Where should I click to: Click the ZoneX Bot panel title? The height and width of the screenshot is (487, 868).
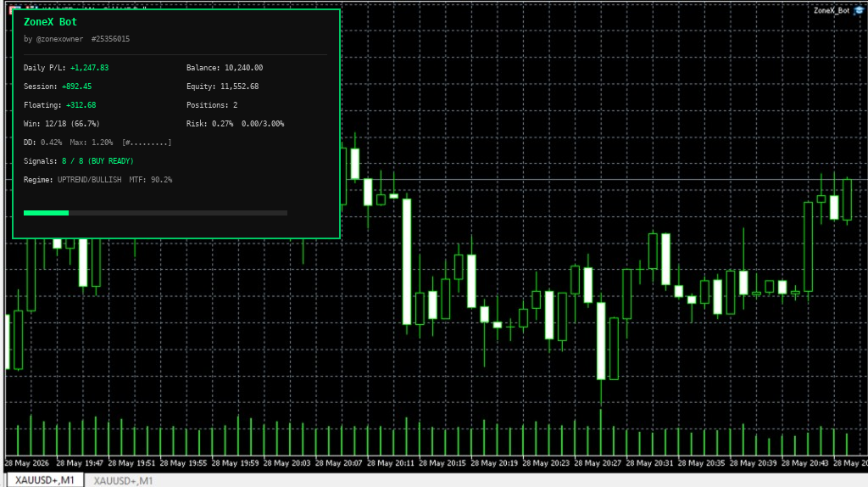[x=50, y=22]
